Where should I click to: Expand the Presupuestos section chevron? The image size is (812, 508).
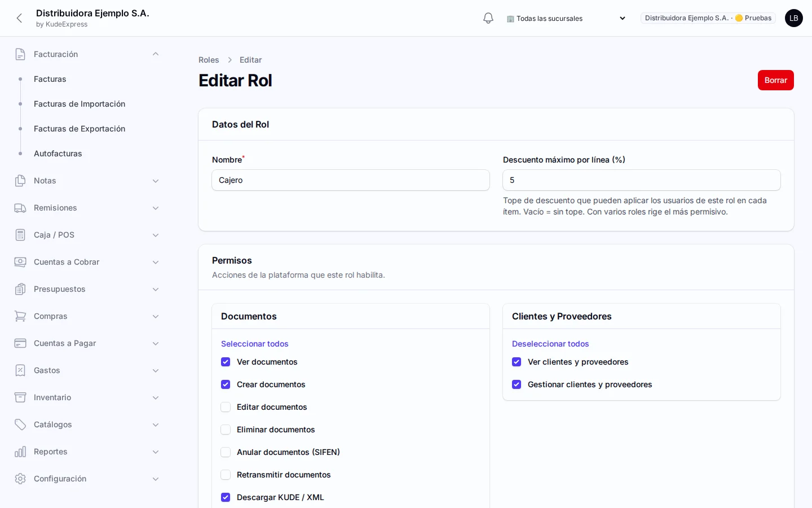coord(156,289)
